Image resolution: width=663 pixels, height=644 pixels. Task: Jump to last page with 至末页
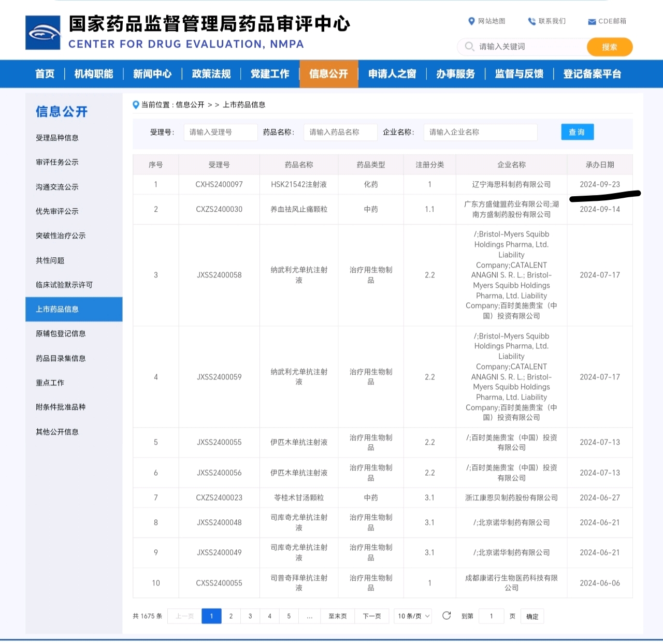click(x=338, y=616)
